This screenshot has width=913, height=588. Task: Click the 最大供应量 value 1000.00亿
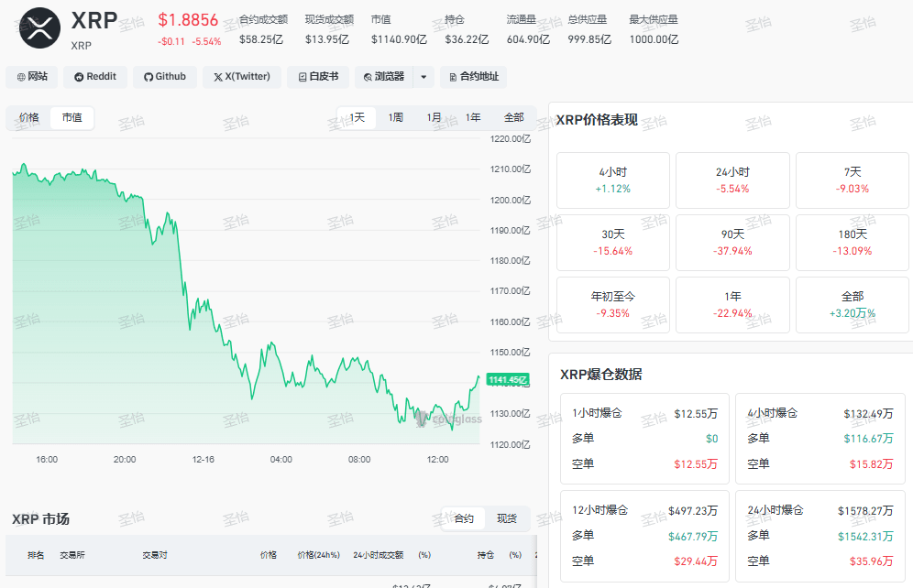654,39
